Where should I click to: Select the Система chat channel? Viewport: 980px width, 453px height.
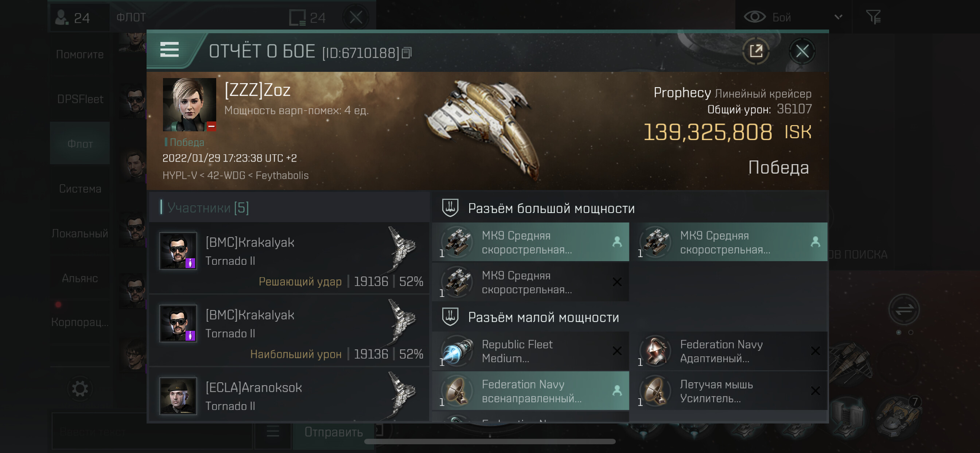[x=80, y=189]
